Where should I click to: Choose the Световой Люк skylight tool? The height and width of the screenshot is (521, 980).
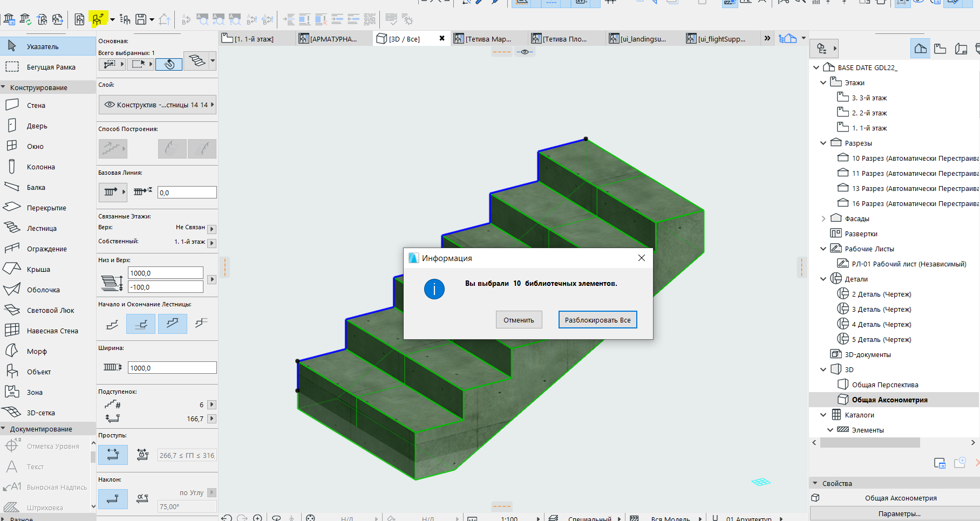click(x=48, y=310)
